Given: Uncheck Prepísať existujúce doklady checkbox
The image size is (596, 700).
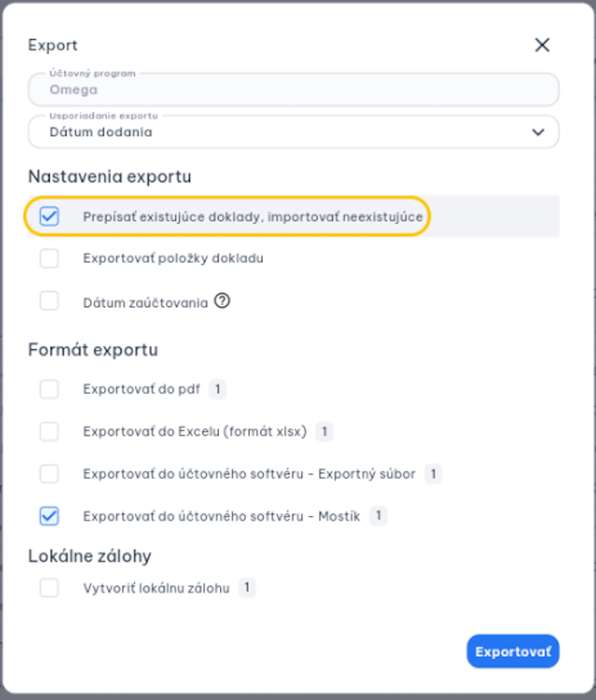Looking at the screenshot, I should [49, 216].
